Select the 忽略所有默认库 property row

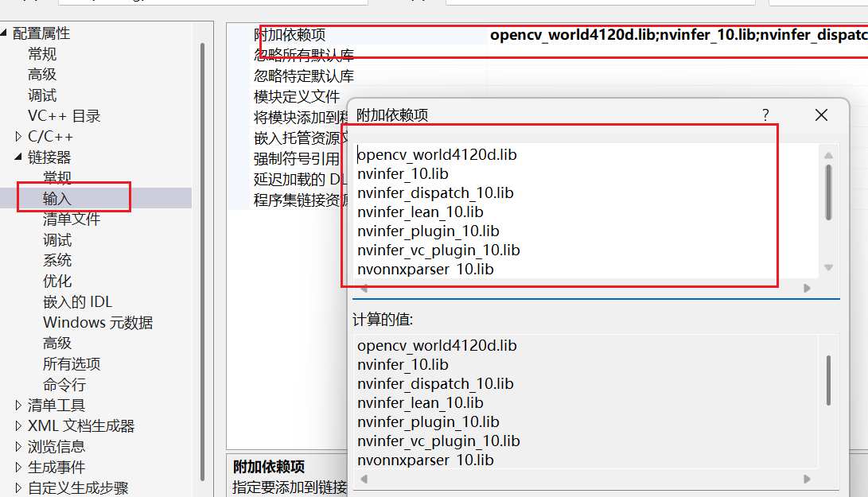coord(302,52)
